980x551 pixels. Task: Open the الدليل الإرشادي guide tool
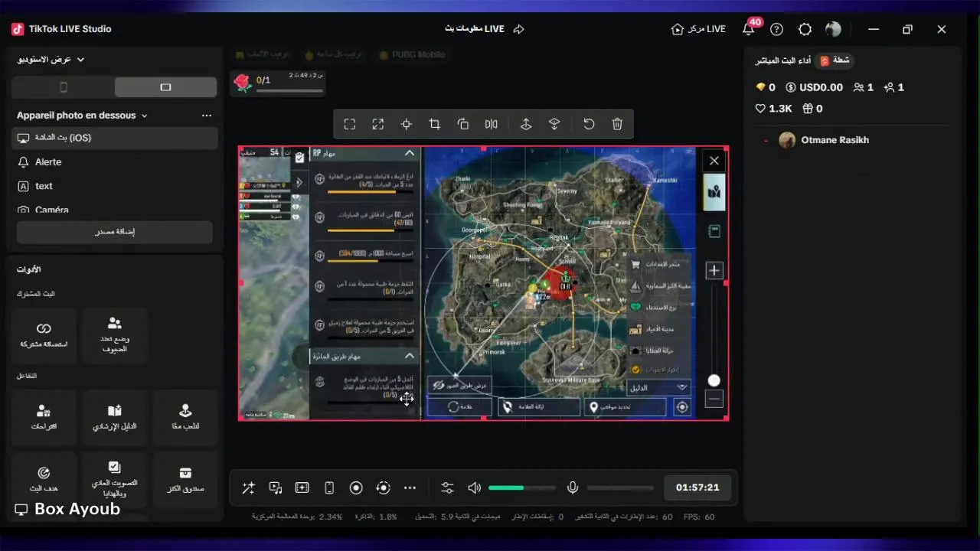pos(114,418)
